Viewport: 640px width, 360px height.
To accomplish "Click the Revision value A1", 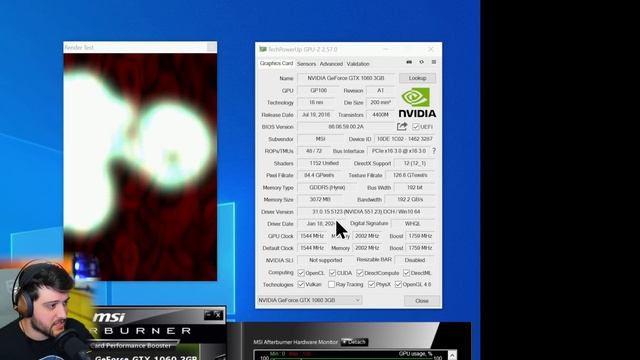I will [x=380, y=91].
